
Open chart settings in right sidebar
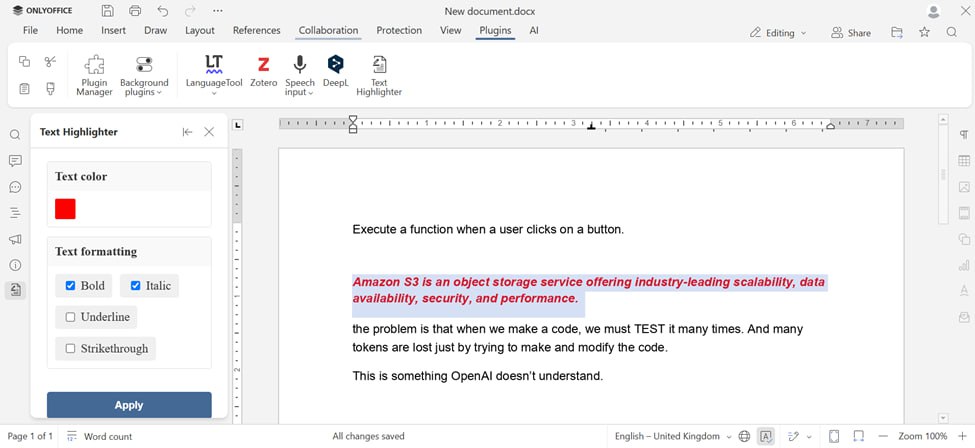[964, 265]
